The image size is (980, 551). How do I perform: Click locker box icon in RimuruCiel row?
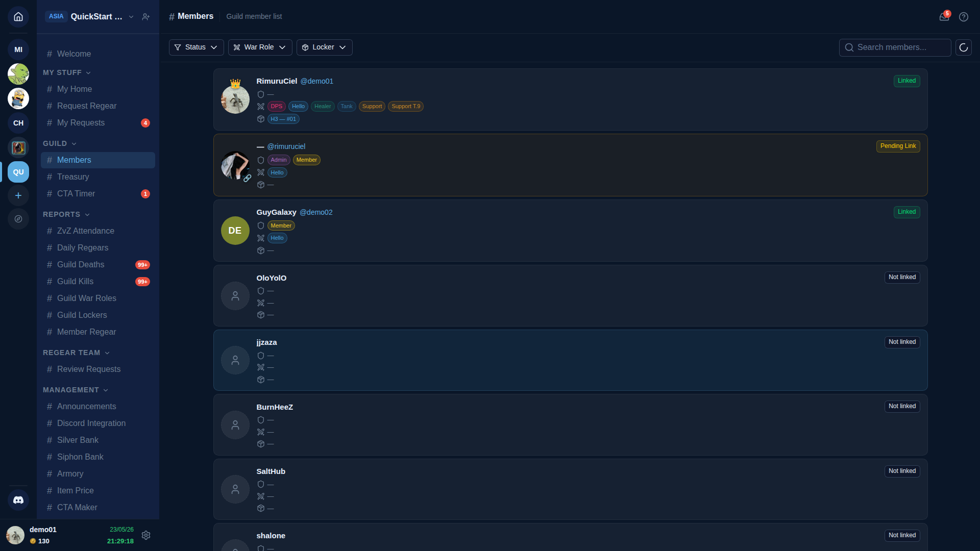tap(261, 119)
